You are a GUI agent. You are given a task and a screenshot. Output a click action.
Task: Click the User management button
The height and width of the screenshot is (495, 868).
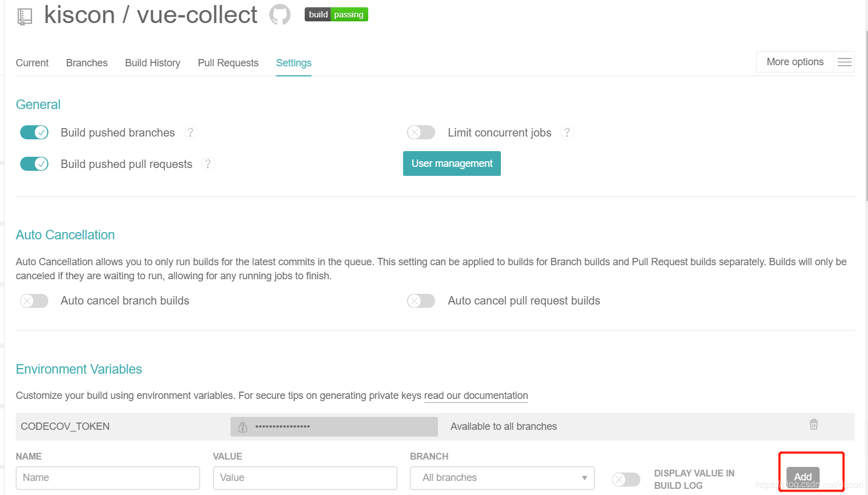[x=451, y=164]
